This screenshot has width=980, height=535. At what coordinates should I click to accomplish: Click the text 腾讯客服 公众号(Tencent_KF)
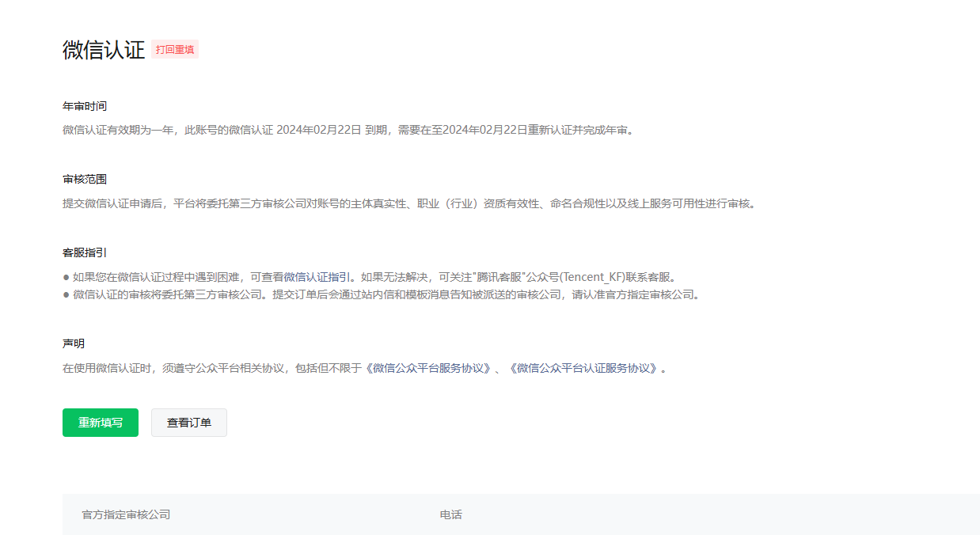coord(548,277)
